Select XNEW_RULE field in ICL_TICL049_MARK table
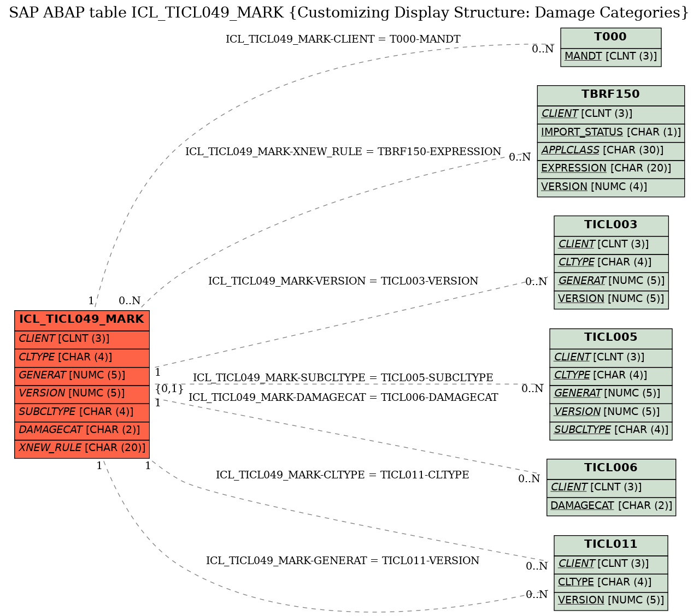 [82, 448]
